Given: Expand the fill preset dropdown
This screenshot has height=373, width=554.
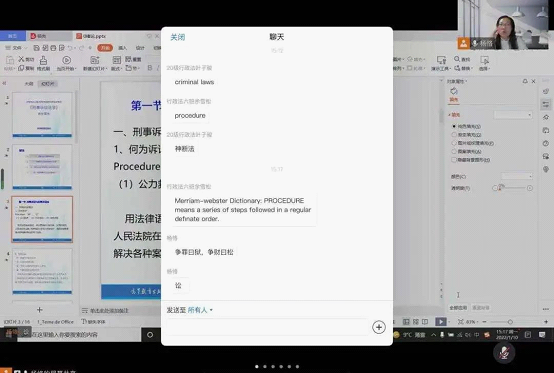Looking at the screenshot, I should [513, 114].
